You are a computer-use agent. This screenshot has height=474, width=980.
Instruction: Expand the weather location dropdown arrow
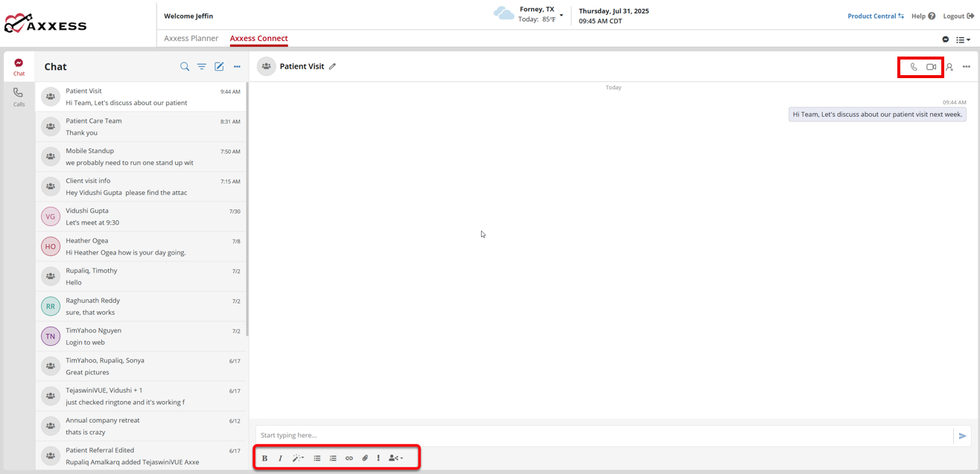561,15
